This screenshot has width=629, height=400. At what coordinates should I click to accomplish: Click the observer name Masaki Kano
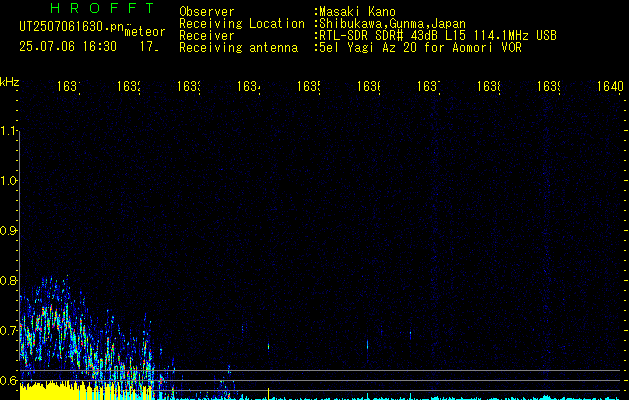coord(357,12)
